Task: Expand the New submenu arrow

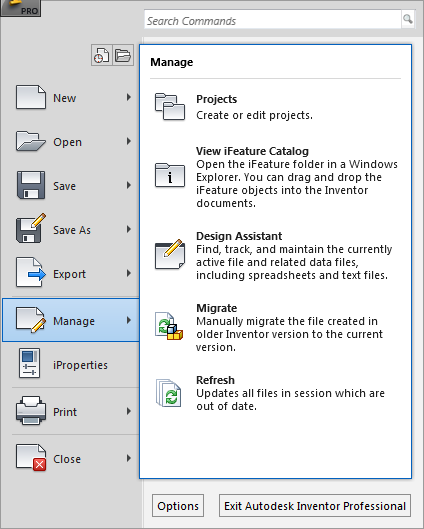Action: click(x=129, y=98)
